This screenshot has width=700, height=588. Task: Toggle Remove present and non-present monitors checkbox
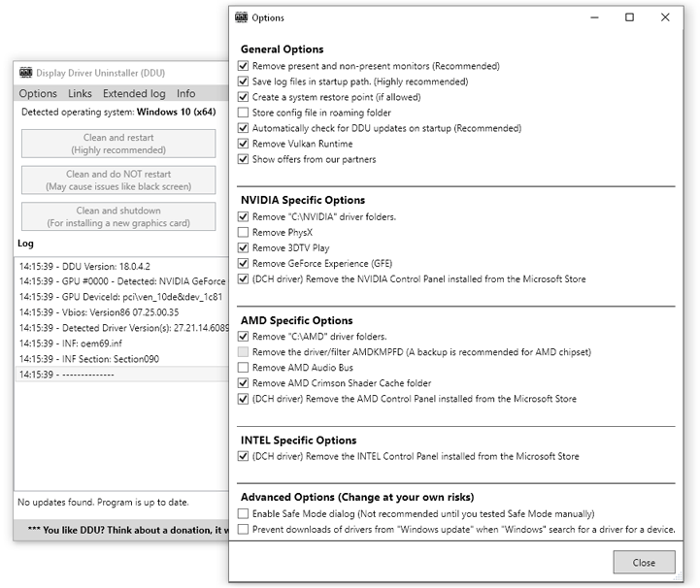pyautogui.click(x=243, y=66)
